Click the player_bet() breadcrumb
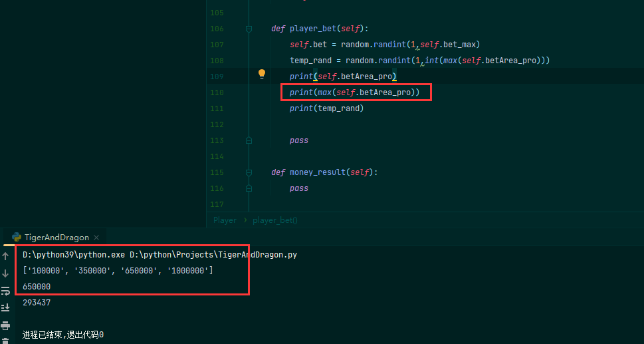 275,220
